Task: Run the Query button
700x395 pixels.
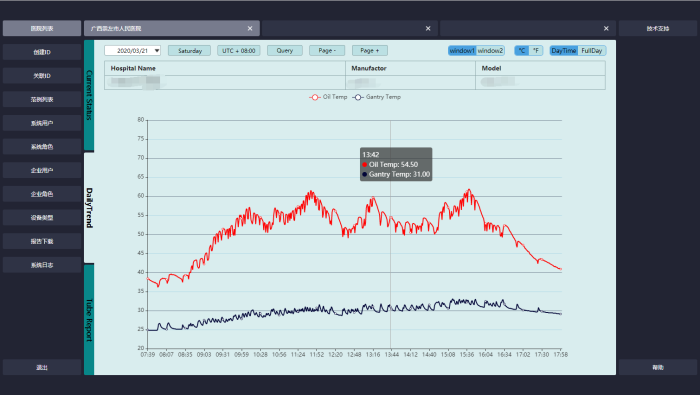Action: (285, 51)
